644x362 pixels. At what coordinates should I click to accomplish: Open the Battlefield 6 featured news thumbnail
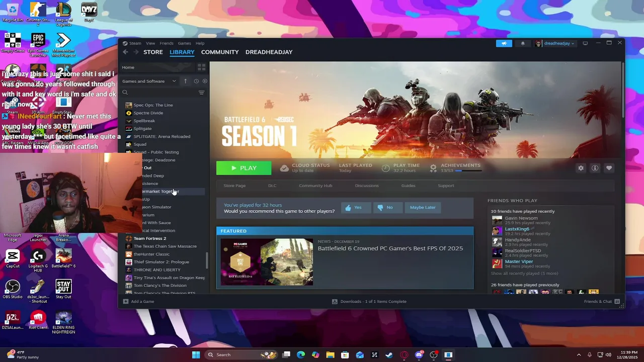267,262
